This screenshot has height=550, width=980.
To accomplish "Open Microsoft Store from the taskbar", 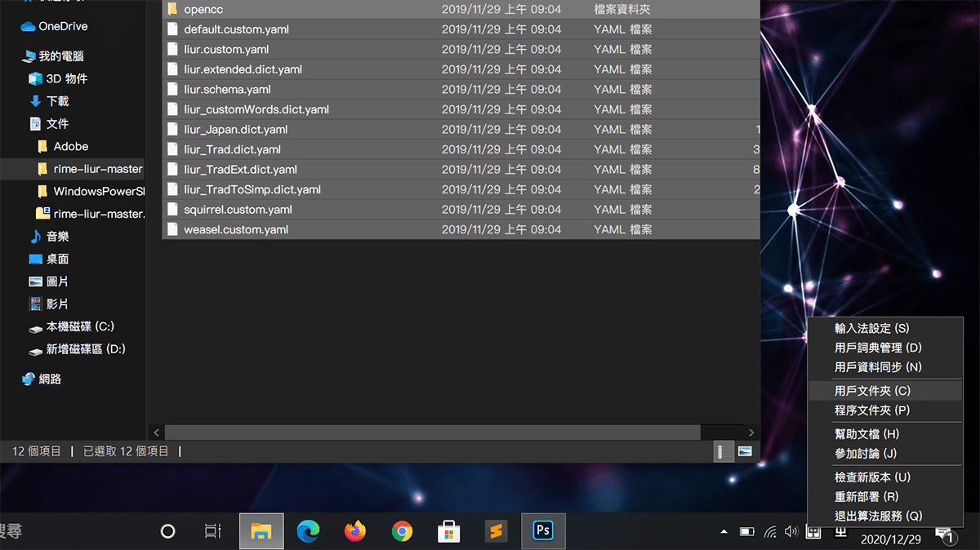I will [x=448, y=531].
